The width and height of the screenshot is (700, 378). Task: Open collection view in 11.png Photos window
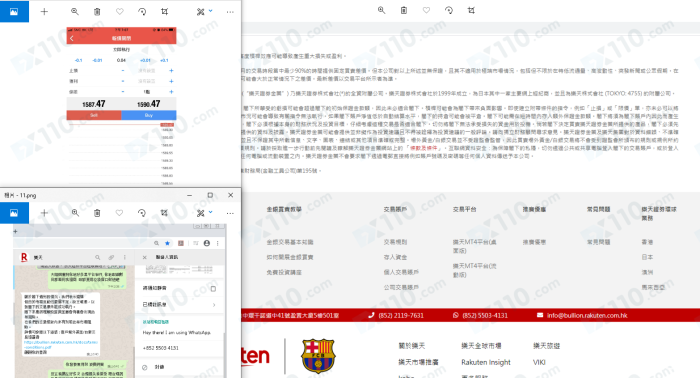(x=14, y=213)
